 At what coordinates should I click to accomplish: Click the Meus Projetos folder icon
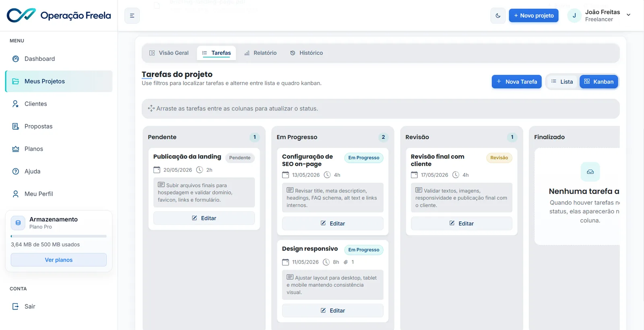pyautogui.click(x=16, y=81)
